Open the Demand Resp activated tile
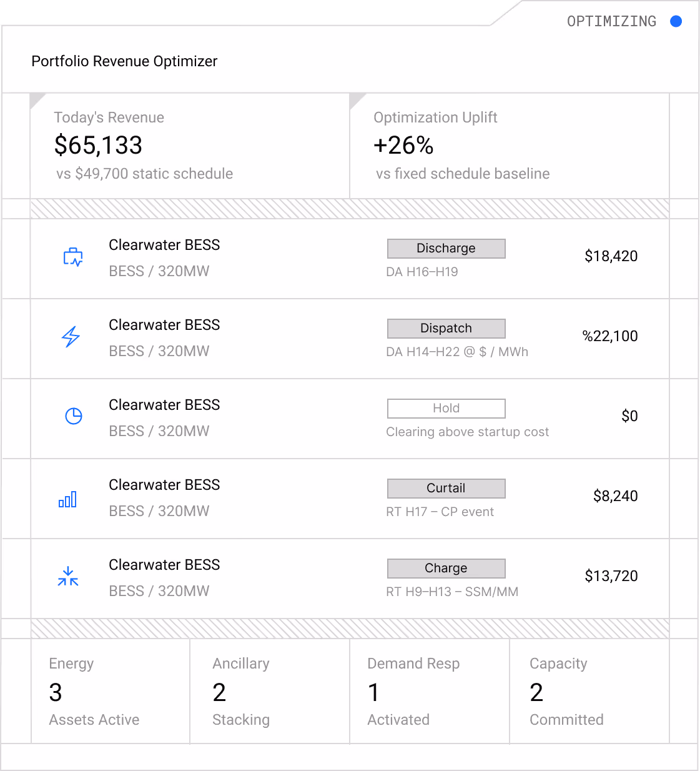Viewport: 700px width, 771px height. (x=430, y=691)
